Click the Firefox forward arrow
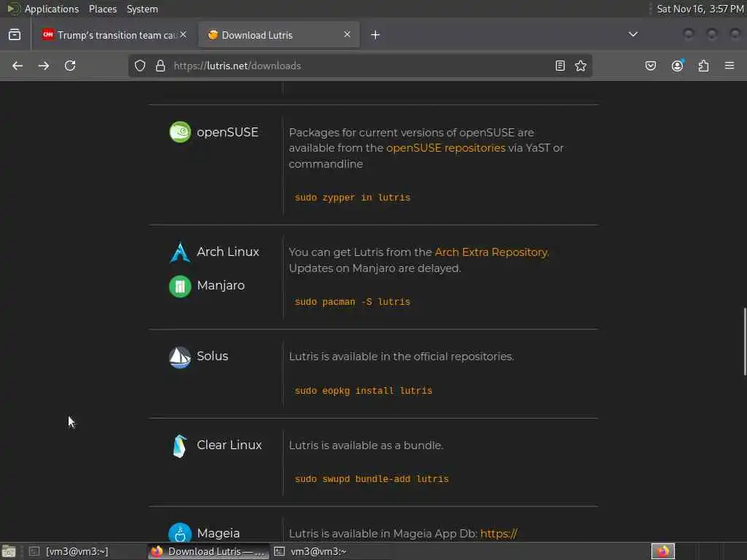Image resolution: width=747 pixels, height=560 pixels. (x=44, y=66)
